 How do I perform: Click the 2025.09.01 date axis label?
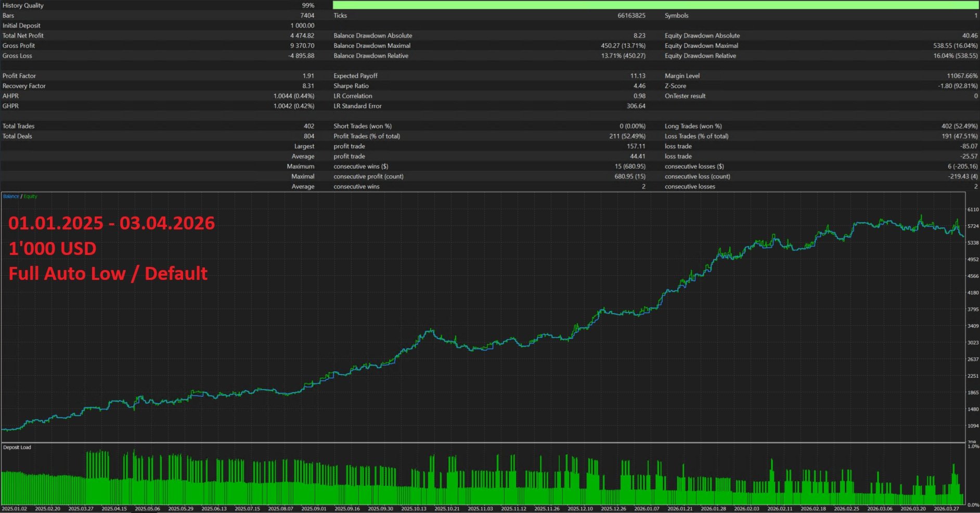pos(314,509)
